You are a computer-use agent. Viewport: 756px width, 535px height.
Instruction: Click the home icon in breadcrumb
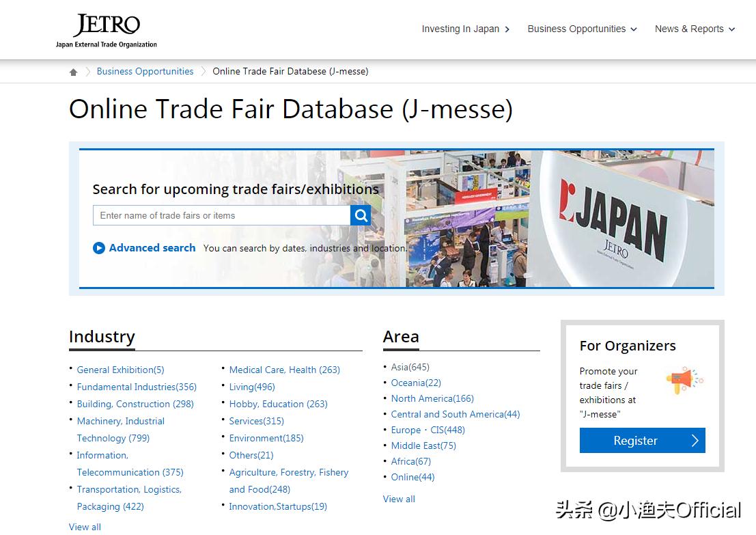pos(74,72)
